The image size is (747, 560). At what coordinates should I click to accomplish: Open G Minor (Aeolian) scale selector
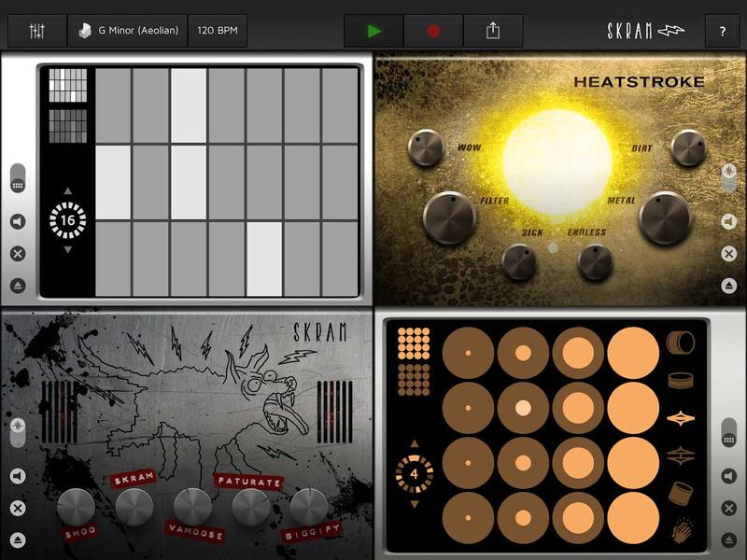pos(128,31)
